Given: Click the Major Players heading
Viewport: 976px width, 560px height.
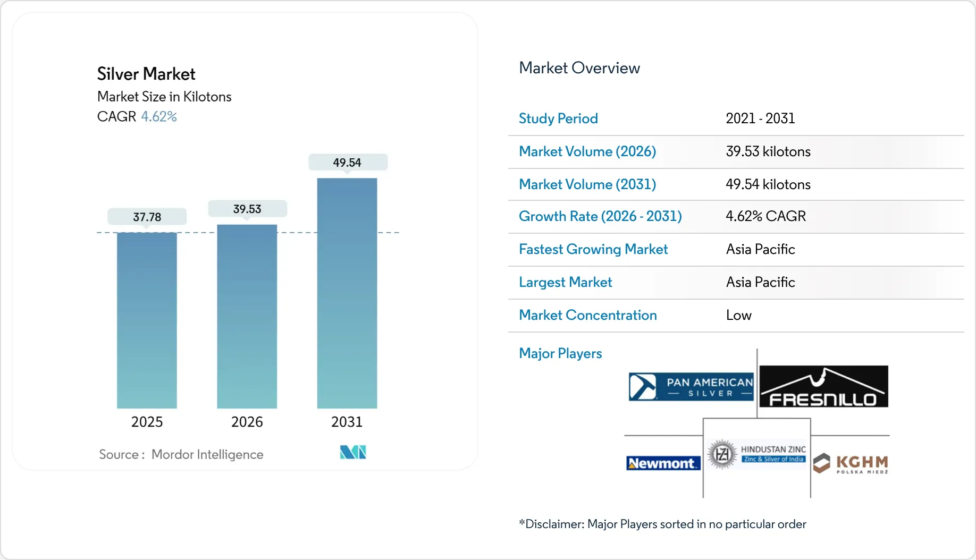Looking at the screenshot, I should point(560,353).
